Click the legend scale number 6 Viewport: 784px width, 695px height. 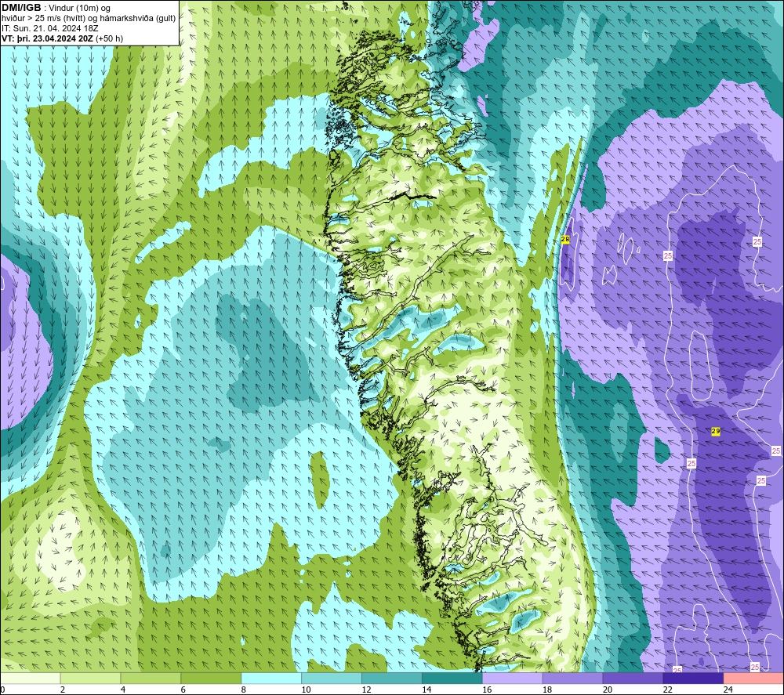(183, 690)
